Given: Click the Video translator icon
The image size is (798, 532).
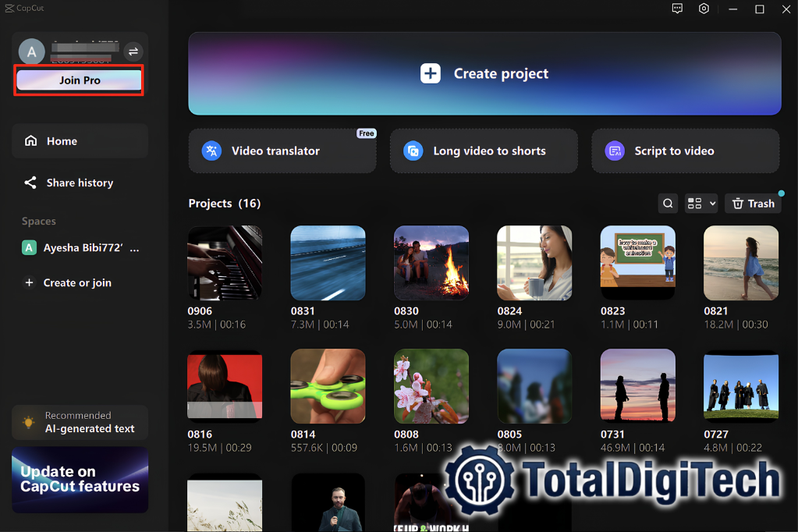Looking at the screenshot, I should point(211,151).
